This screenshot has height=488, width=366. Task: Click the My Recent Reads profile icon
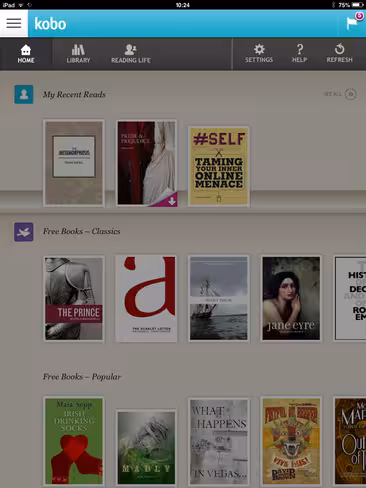(24, 94)
